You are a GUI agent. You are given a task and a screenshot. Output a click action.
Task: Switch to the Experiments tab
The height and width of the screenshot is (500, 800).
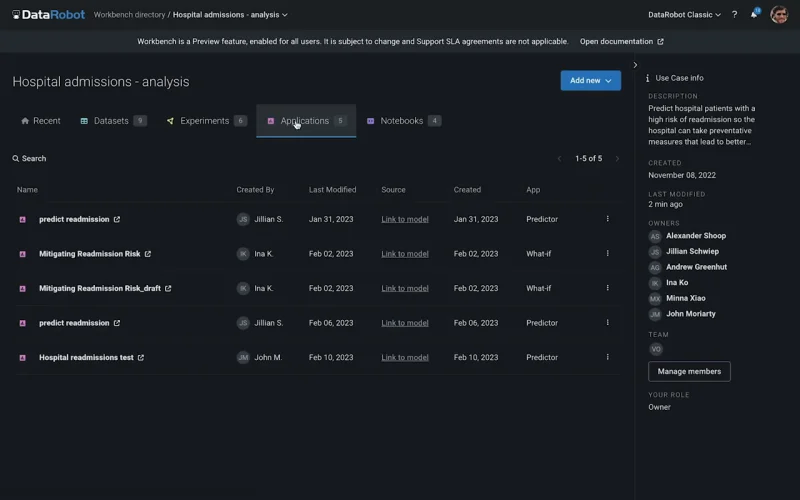(x=204, y=121)
